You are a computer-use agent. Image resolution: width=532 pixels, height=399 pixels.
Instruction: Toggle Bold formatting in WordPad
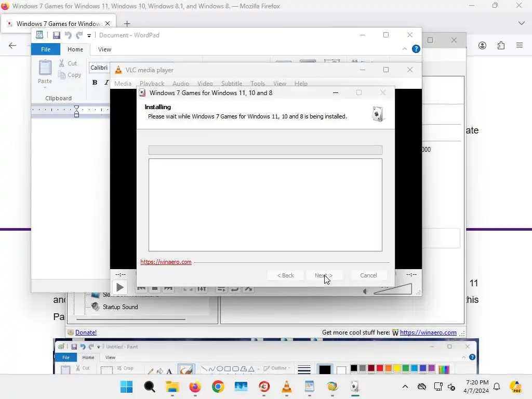tap(95, 82)
